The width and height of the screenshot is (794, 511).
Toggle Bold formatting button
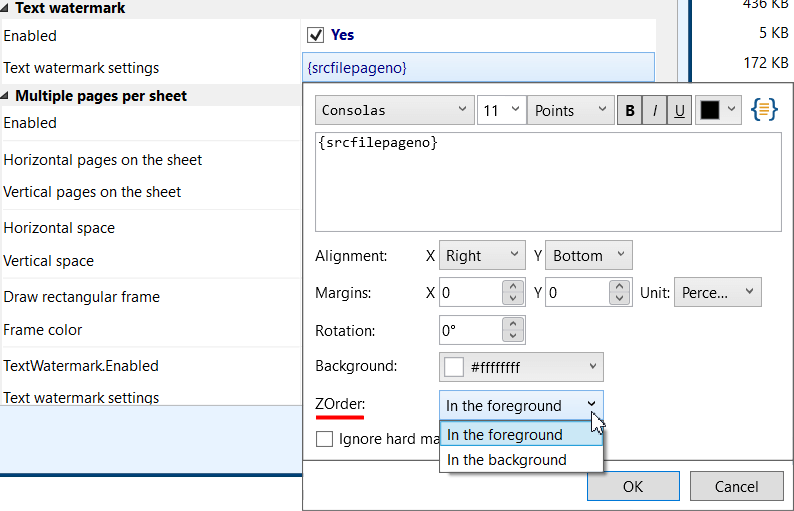(630, 111)
